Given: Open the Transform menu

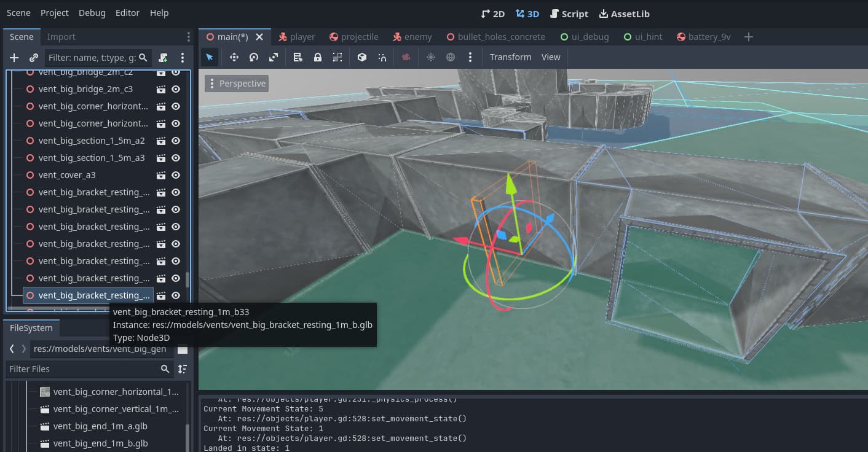Looking at the screenshot, I should (x=510, y=57).
